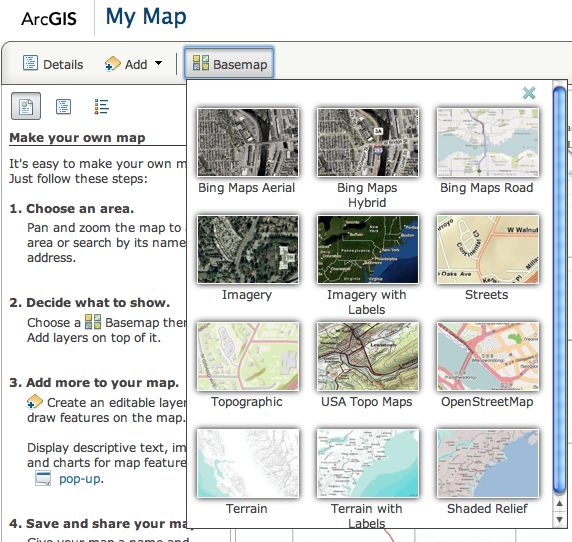Close the basemap gallery panel
572x542 pixels.
click(529, 93)
